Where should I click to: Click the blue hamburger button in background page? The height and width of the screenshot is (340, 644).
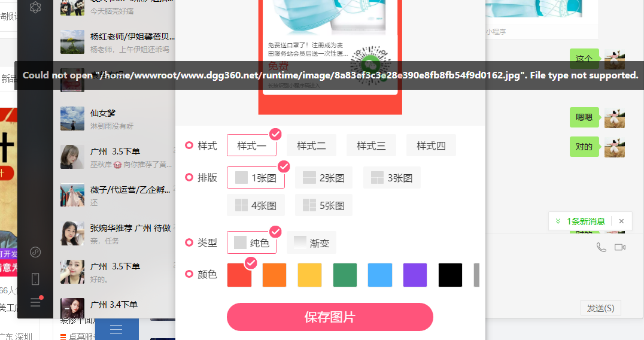click(x=116, y=329)
